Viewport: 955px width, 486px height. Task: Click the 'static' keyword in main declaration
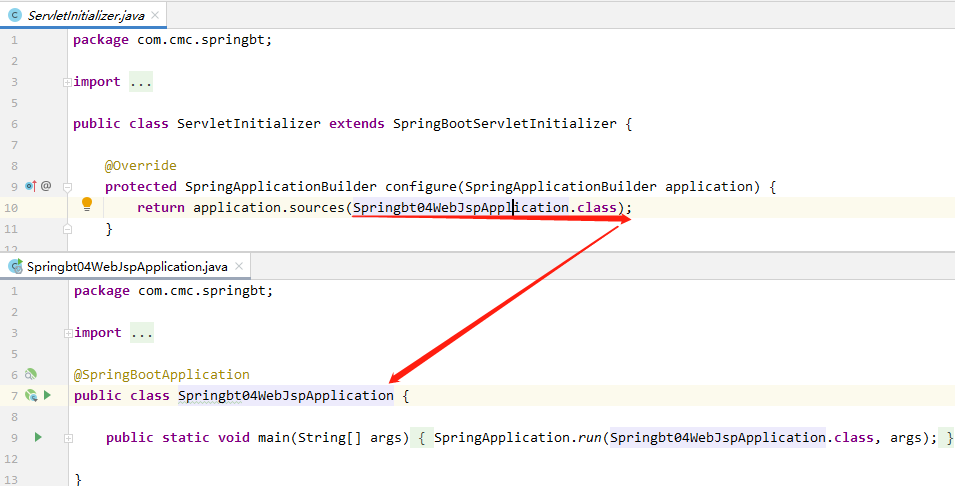coord(186,437)
